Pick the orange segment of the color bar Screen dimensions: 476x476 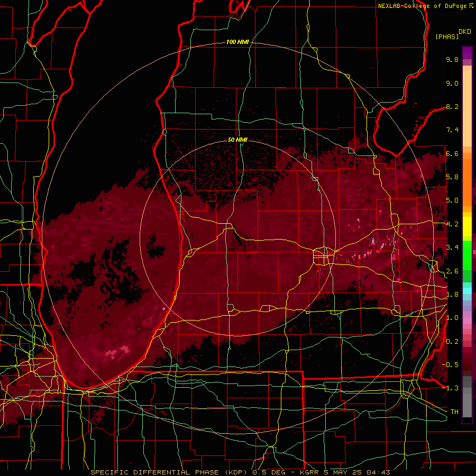467,182
